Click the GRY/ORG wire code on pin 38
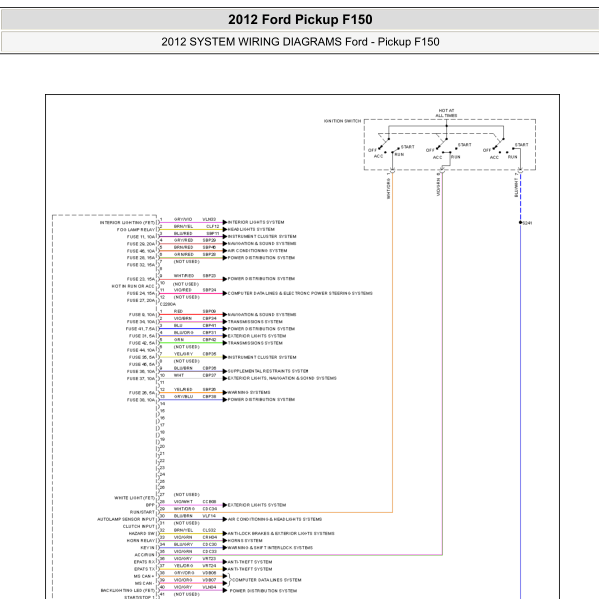599x599 pixels. coord(184,573)
